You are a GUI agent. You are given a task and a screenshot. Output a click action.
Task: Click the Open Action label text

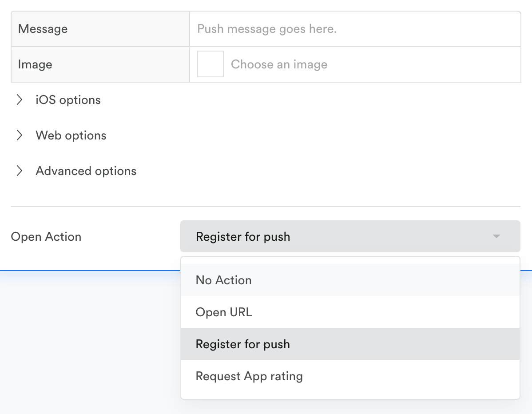(46, 237)
